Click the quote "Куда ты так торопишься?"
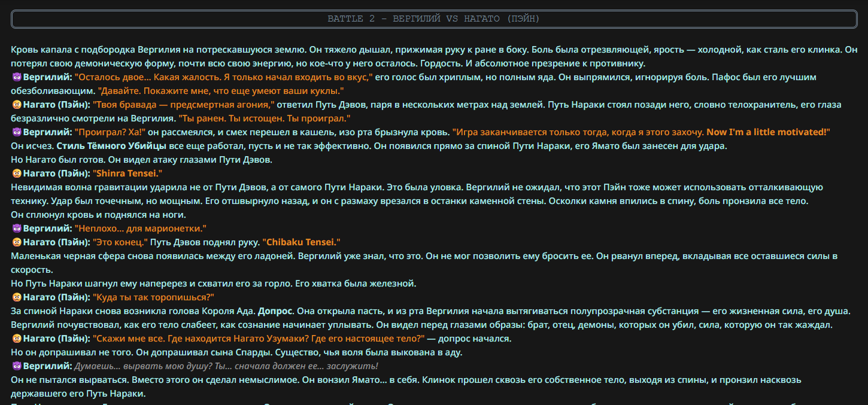 (153, 297)
